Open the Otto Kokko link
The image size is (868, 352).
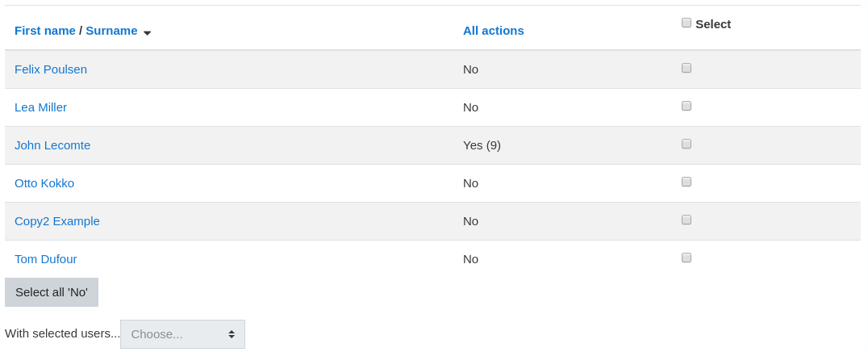click(x=44, y=183)
